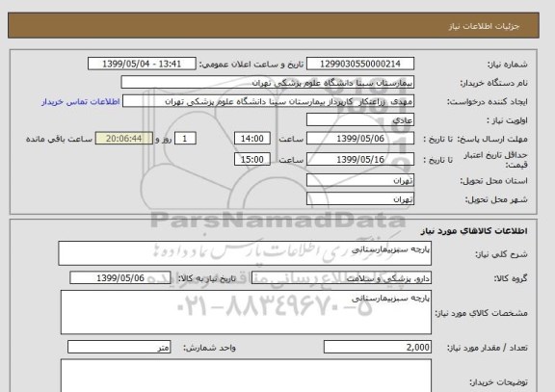555x392 pixels.
Task: Click the استان محل تحویل field
Action: [360, 180]
